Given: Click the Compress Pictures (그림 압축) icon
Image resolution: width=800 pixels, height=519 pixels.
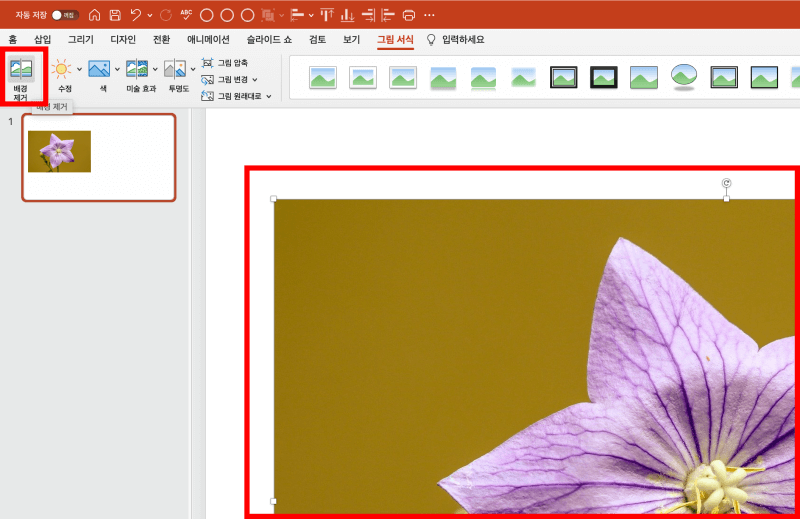Looking at the screenshot, I should pos(207,63).
